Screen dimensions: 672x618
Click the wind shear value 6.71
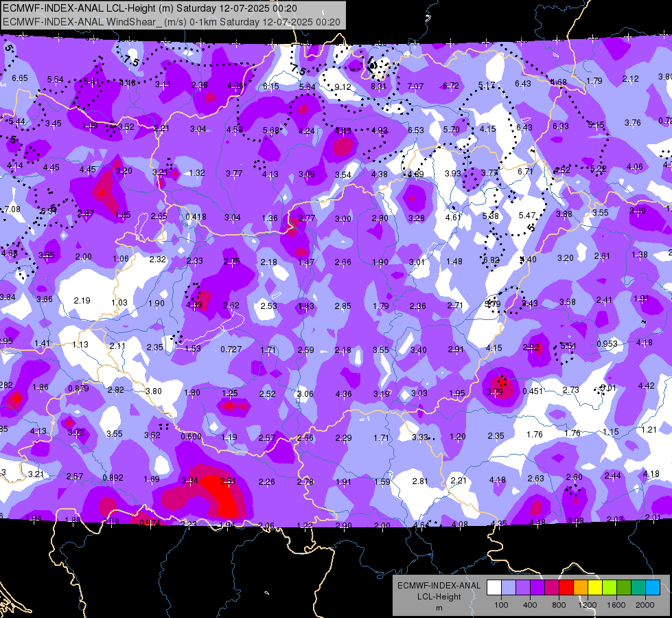coord(525,172)
